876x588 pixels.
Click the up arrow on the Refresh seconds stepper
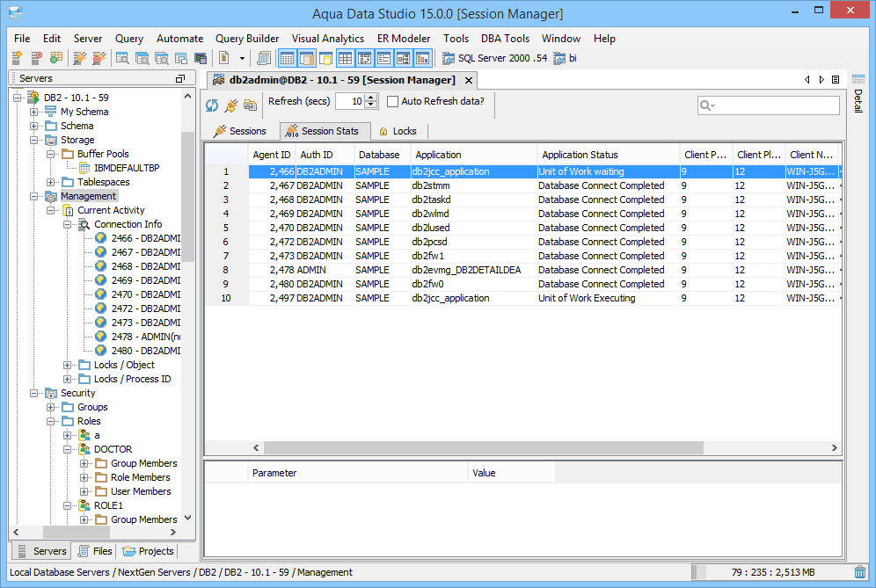[370, 97]
